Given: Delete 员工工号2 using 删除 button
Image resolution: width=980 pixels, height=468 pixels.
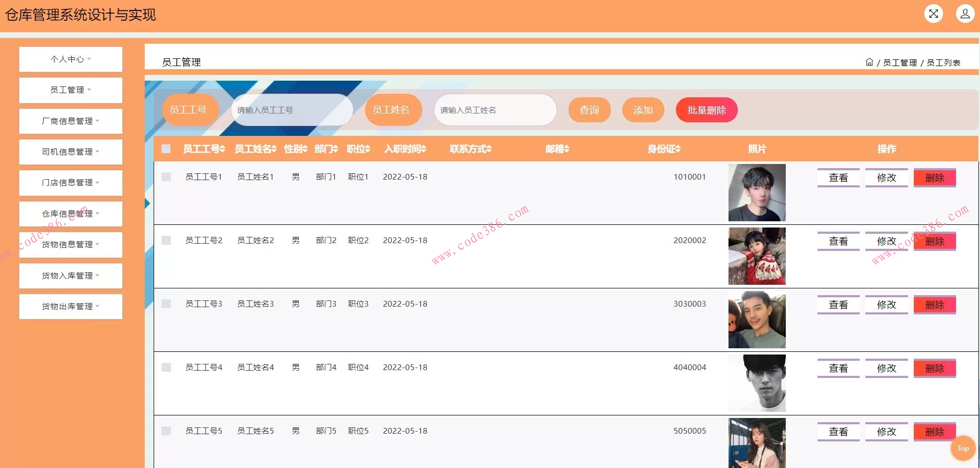Looking at the screenshot, I should click(935, 241).
